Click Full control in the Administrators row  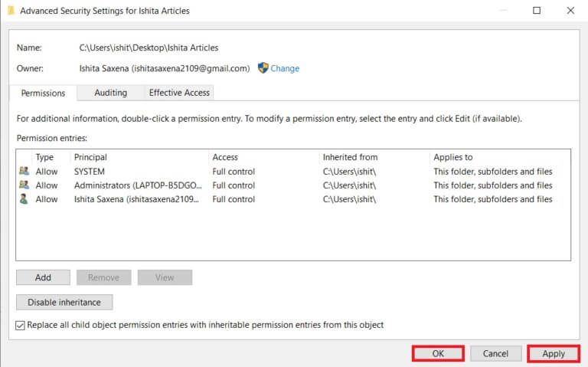point(234,185)
